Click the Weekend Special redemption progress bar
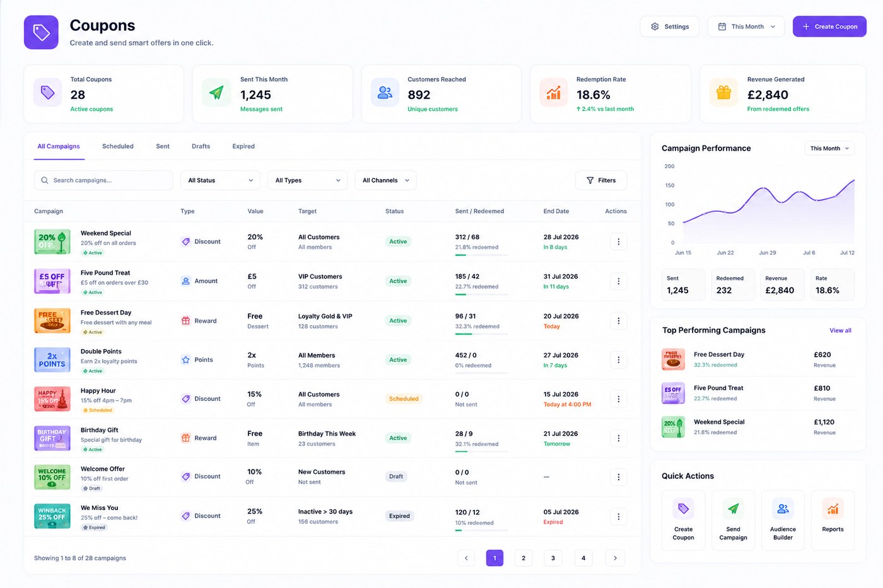 pyautogui.click(x=481, y=255)
